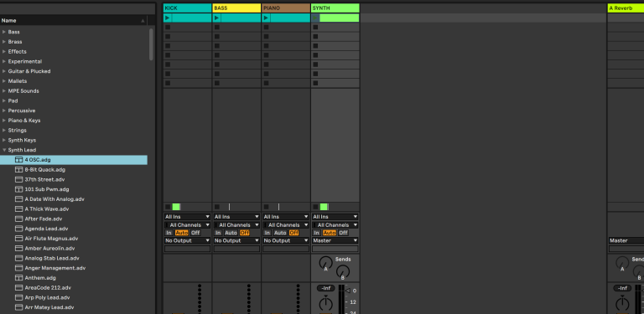Click the Anthem.adg rack icon
The image size is (644, 314).
(18, 278)
